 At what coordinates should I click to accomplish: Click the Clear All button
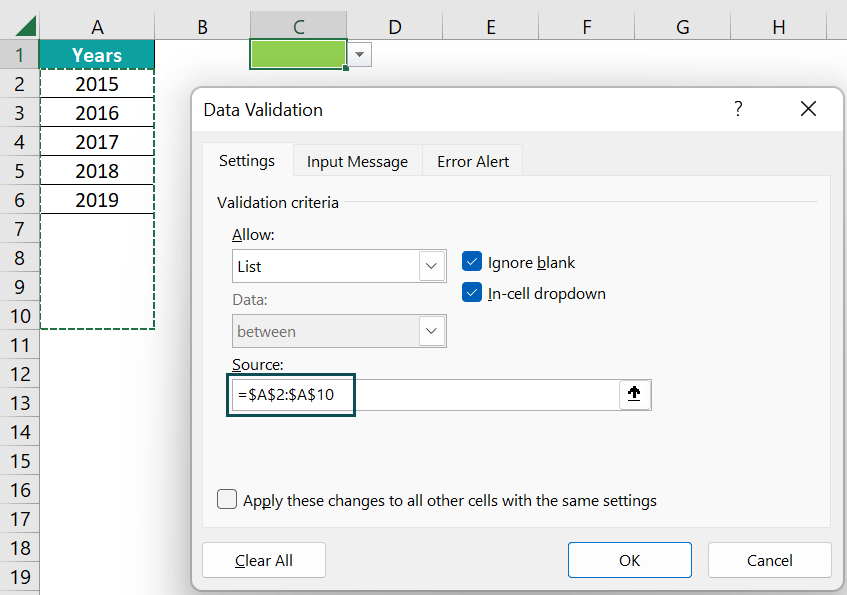263,560
